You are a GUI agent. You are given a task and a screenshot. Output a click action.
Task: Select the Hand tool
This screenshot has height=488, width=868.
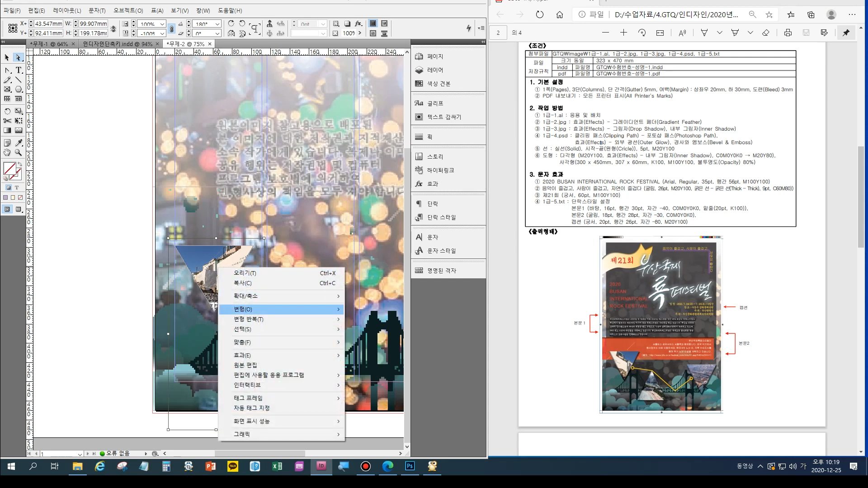point(7,153)
